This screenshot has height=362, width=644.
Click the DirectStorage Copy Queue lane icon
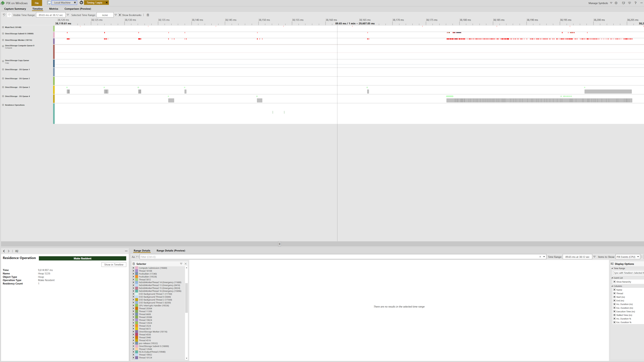click(x=3, y=61)
